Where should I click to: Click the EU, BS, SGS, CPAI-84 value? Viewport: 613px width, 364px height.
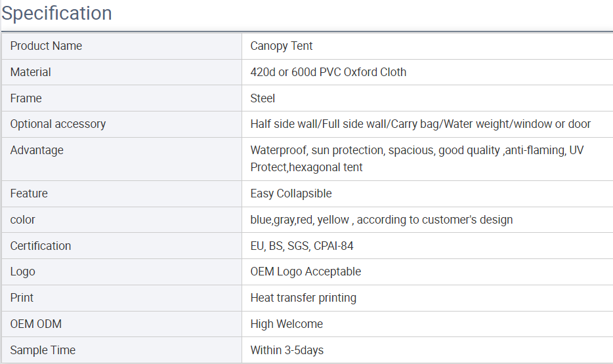point(301,246)
